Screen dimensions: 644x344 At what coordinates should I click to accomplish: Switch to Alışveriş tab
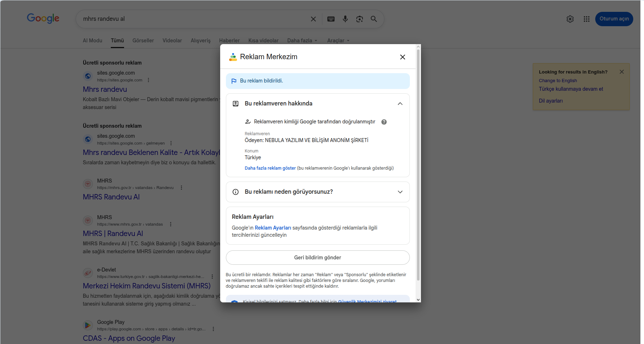pos(201,41)
